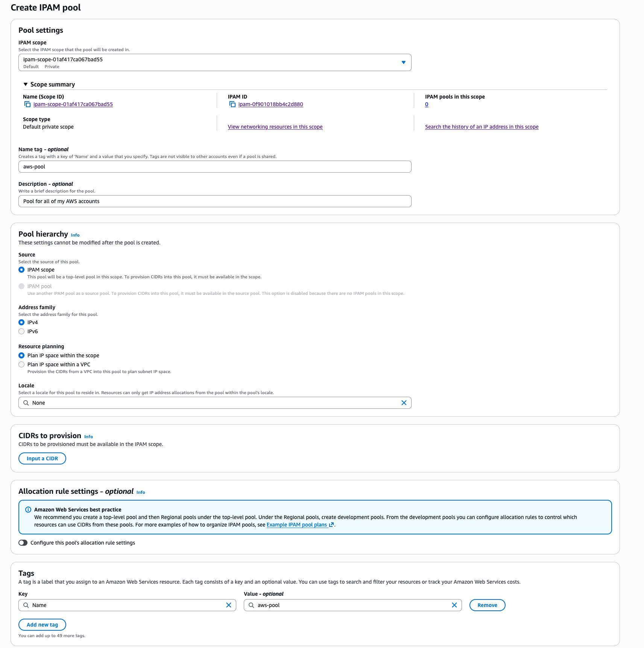Clear the tag Key field
This screenshot has width=644, height=648.
pyautogui.click(x=229, y=605)
